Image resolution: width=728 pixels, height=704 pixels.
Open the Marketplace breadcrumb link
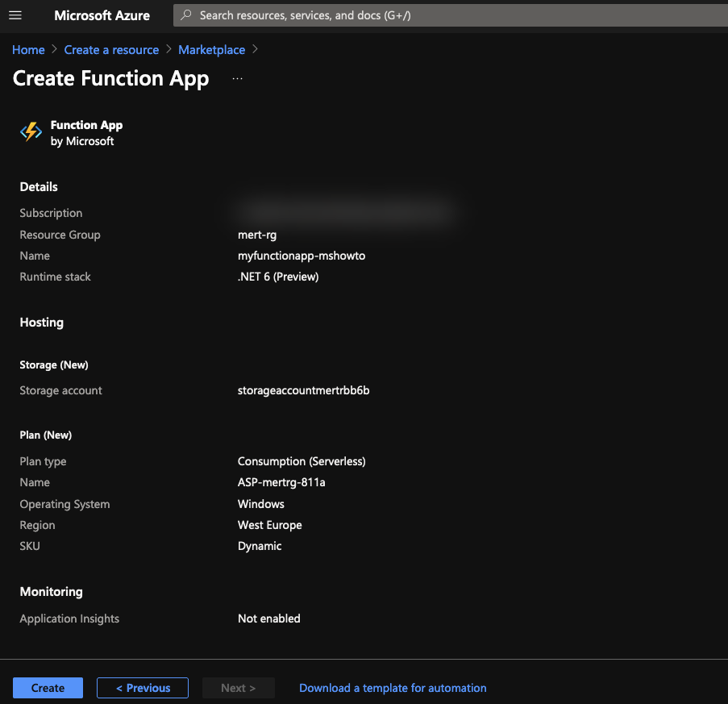(212, 50)
